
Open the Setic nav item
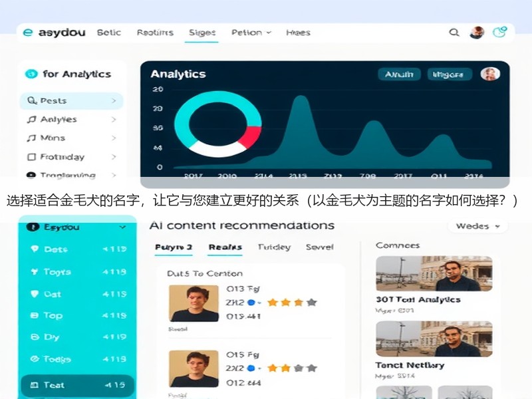click(109, 33)
